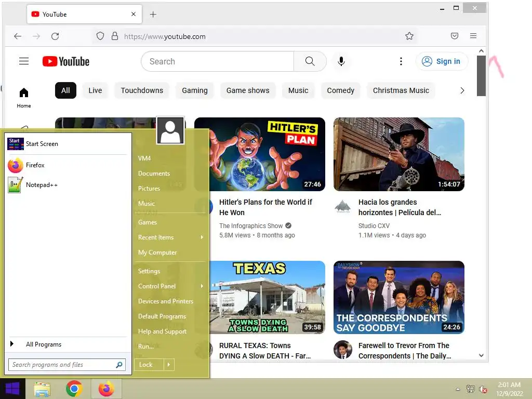The height and width of the screenshot is (399, 532).
Task: Open The Infographics Show channel link
Action: [x=251, y=225]
